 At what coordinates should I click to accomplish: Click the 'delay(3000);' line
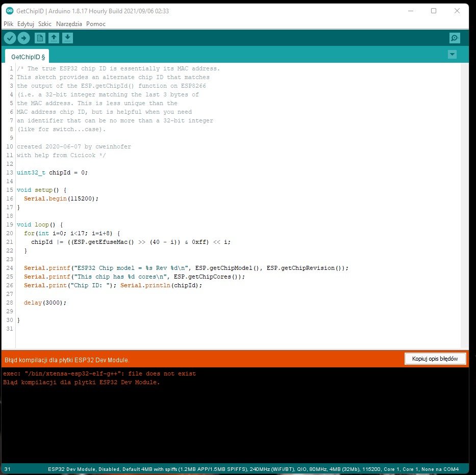pyautogui.click(x=45, y=303)
